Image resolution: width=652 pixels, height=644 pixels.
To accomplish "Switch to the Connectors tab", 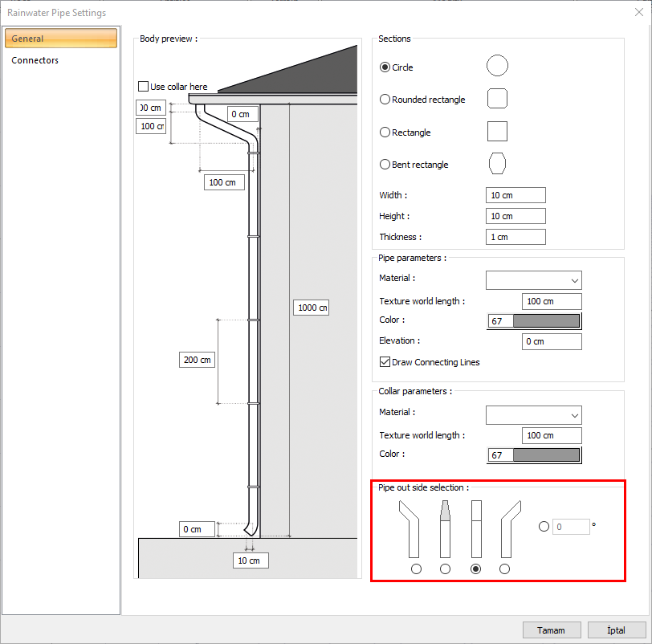I will tap(35, 59).
